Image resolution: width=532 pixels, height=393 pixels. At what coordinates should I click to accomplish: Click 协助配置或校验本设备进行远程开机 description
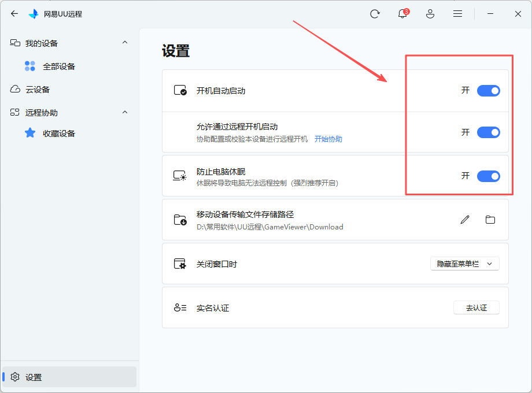click(252, 139)
